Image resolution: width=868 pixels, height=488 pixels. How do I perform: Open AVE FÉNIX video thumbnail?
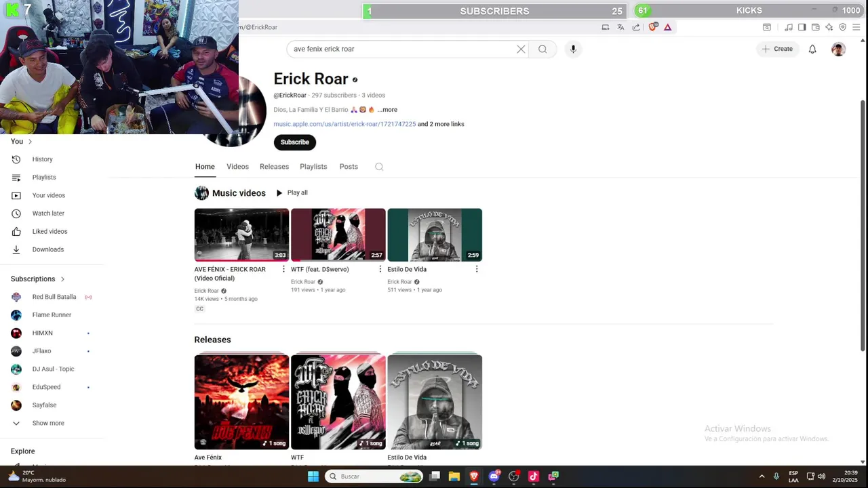(241, 235)
